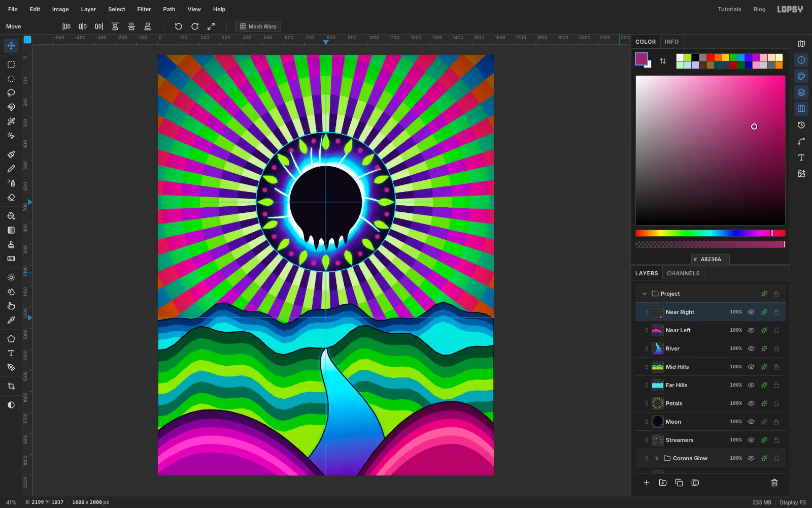Select the Gradient tool
This screenshot has width=812, height=508.
point(11,230)
